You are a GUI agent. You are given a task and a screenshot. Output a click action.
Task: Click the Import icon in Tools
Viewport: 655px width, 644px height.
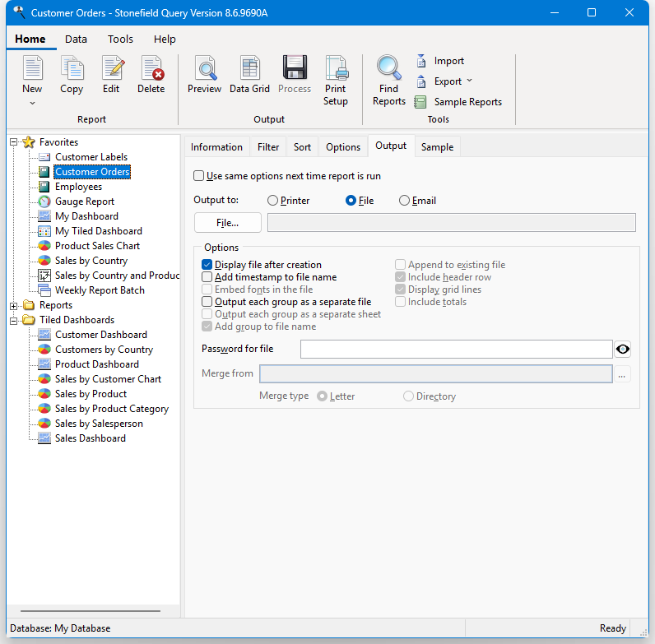(421, 61)
